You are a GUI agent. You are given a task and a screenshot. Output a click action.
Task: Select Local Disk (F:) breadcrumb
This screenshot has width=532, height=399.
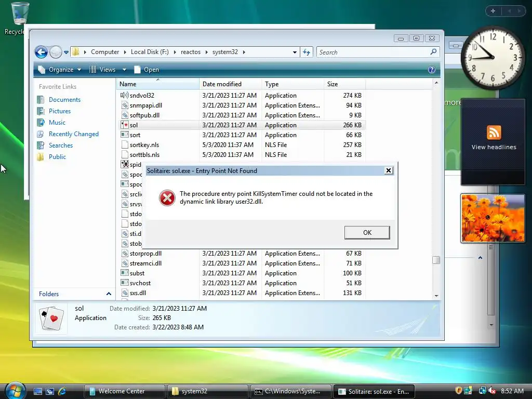coord(150,52)
